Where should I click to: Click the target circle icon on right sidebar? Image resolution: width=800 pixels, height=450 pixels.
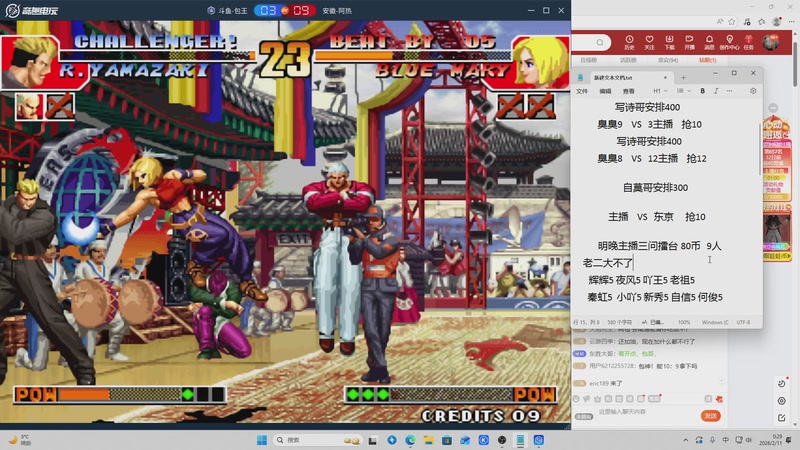tap(782, 401)
